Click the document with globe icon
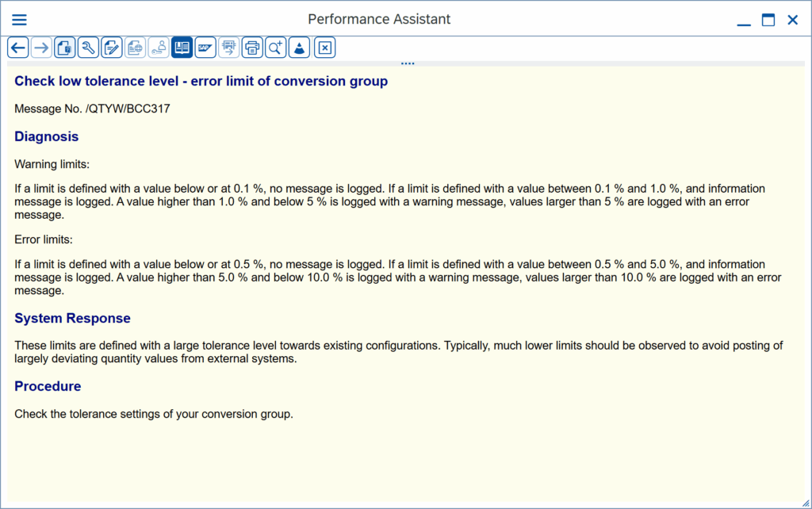This screenshot has height=509, width=812. tap(135, 48)
